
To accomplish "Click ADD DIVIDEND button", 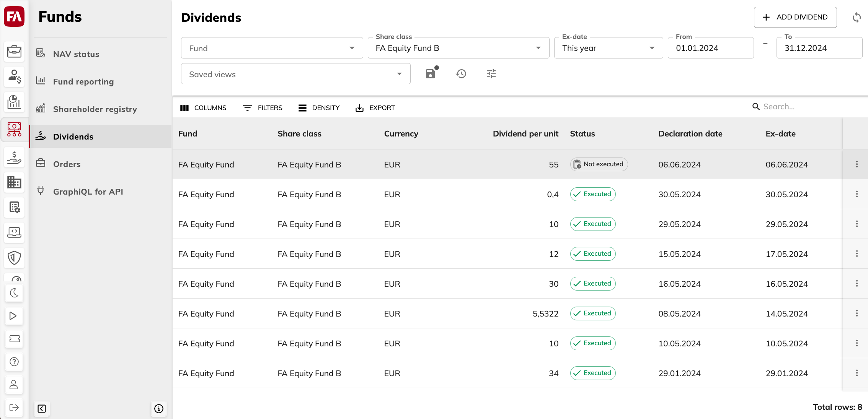I will [795, 17].
